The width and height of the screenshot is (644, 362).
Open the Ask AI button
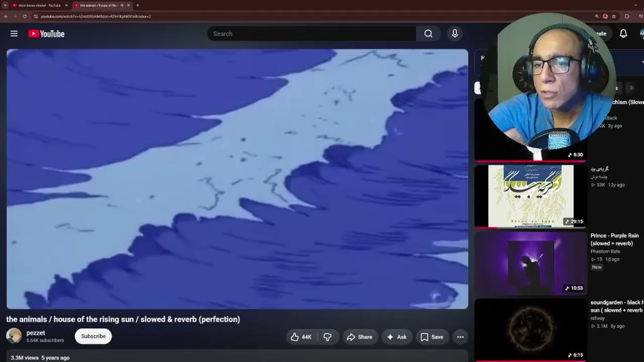pyautogui.click(x=396, y=337)
